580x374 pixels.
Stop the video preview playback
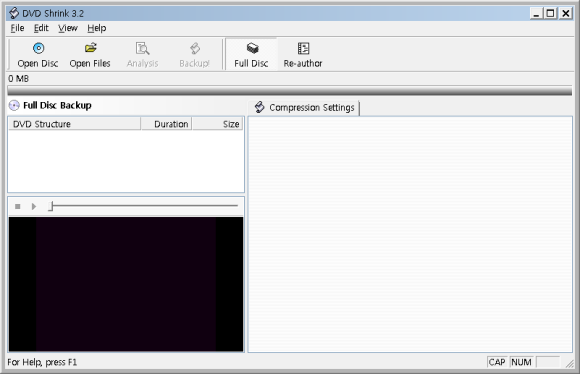click(17, 206)
